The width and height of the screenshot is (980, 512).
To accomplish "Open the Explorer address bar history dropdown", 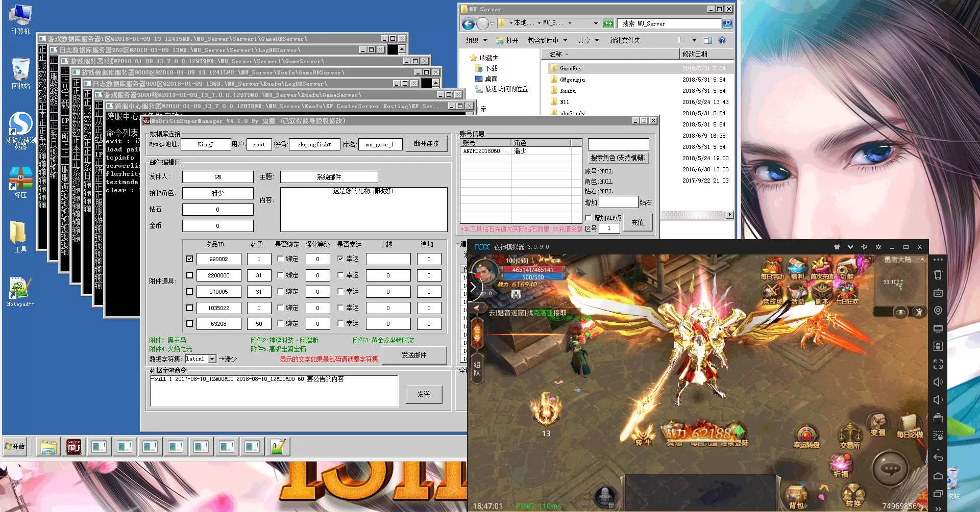I will tap(596, 23).
